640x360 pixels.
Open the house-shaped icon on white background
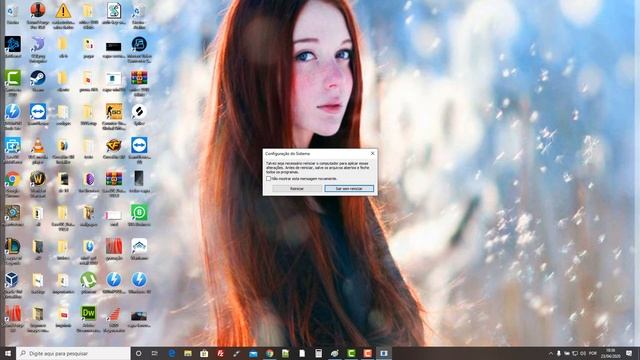click(139, 246)
